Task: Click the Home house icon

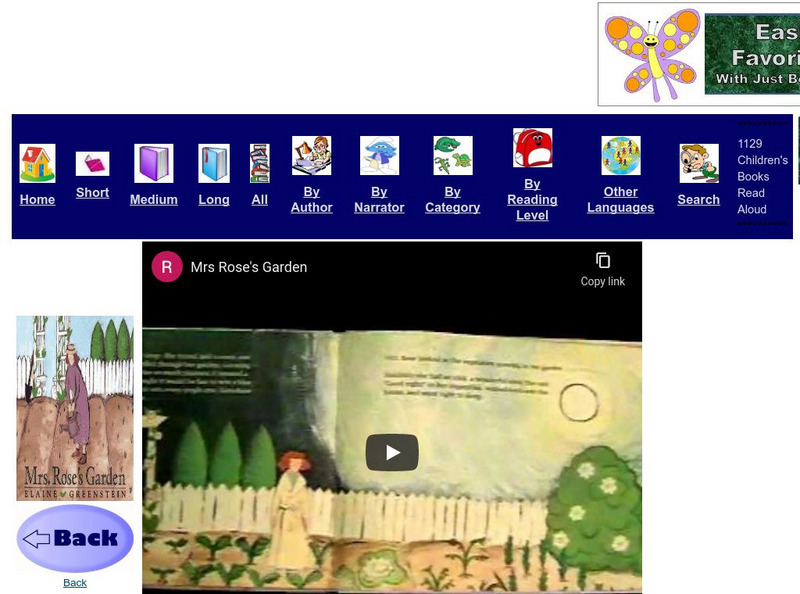Action: [37, 162]
